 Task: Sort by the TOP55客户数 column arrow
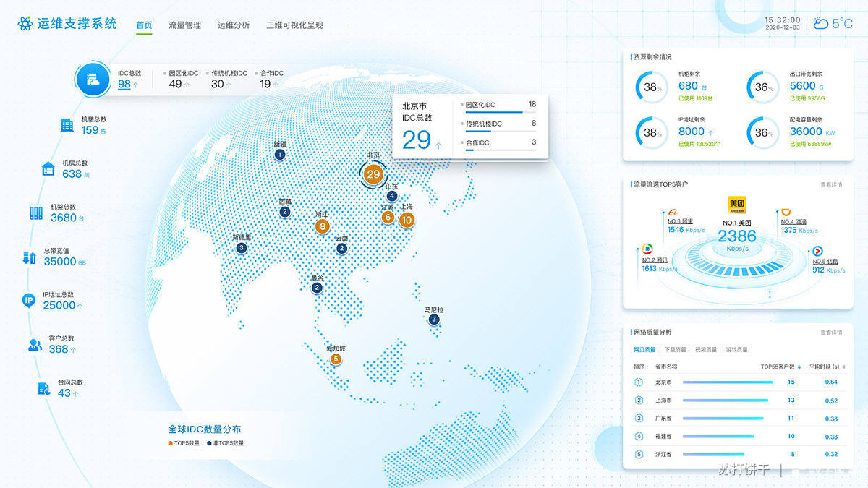pyautogui.click(x=799, y=367)
